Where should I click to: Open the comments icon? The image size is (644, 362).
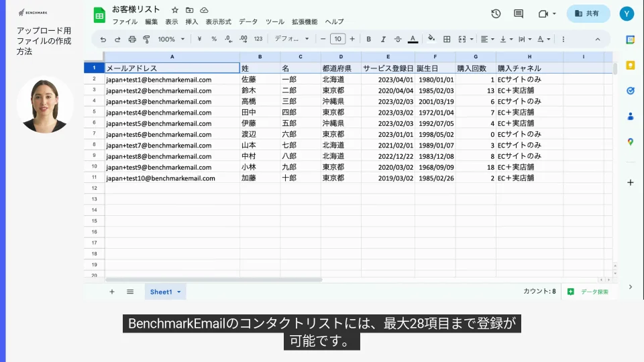pos(519,13)
